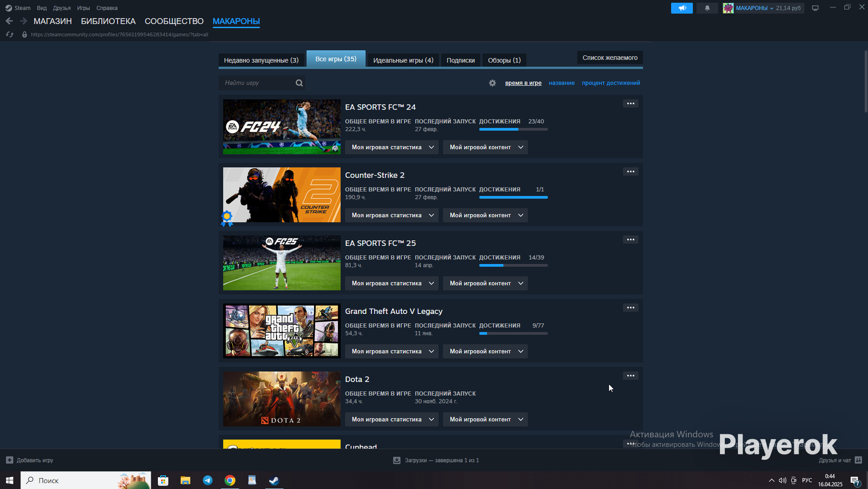The image size is (868, 489).
Task: Click the Counter-Strike 2 achievements progress bar
Action: pyautogui.click(x=513, y=198)
